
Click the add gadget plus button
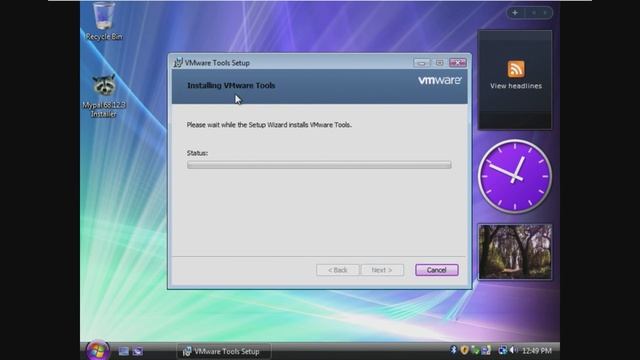pos(515,13)
